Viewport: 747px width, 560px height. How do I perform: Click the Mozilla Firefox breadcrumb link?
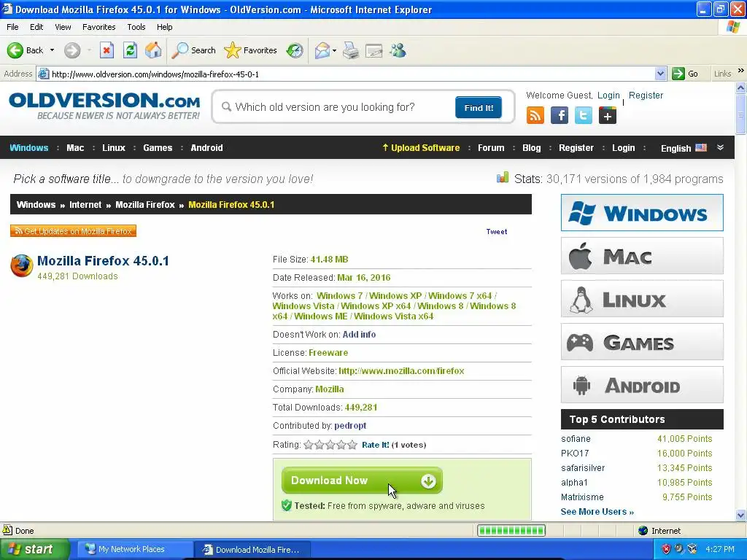(145, 205)
